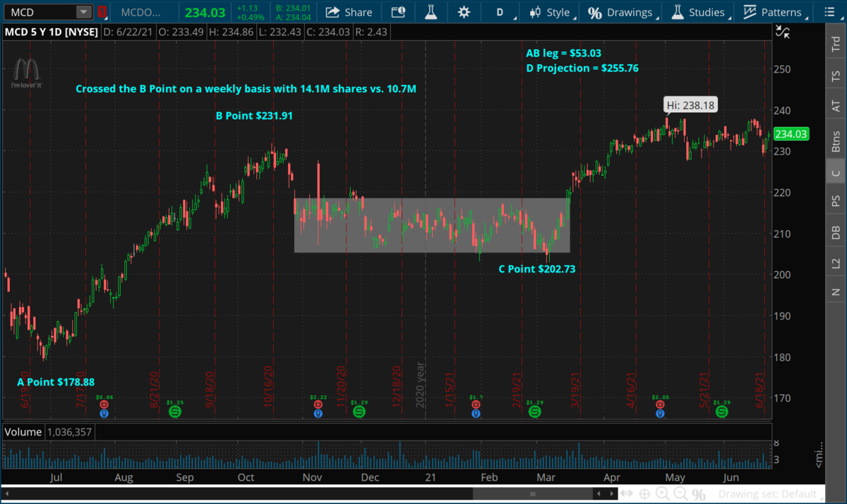Click the volume value 1,036,357

[69, 431]
